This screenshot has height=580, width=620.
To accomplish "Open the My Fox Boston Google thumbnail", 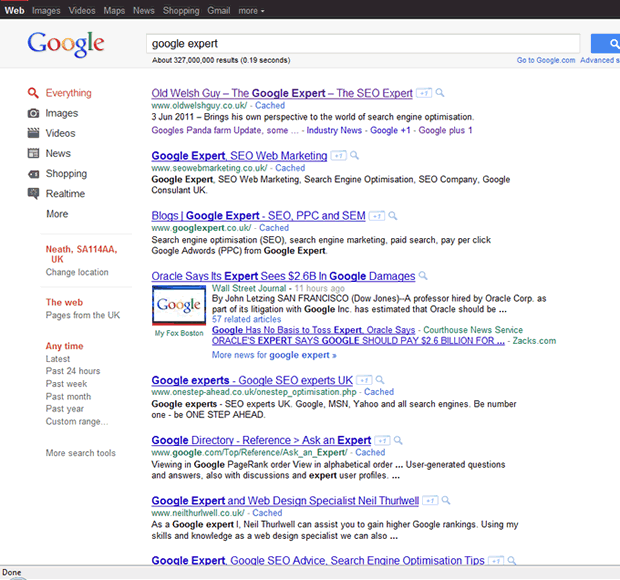I will click(x=179, y=305).
